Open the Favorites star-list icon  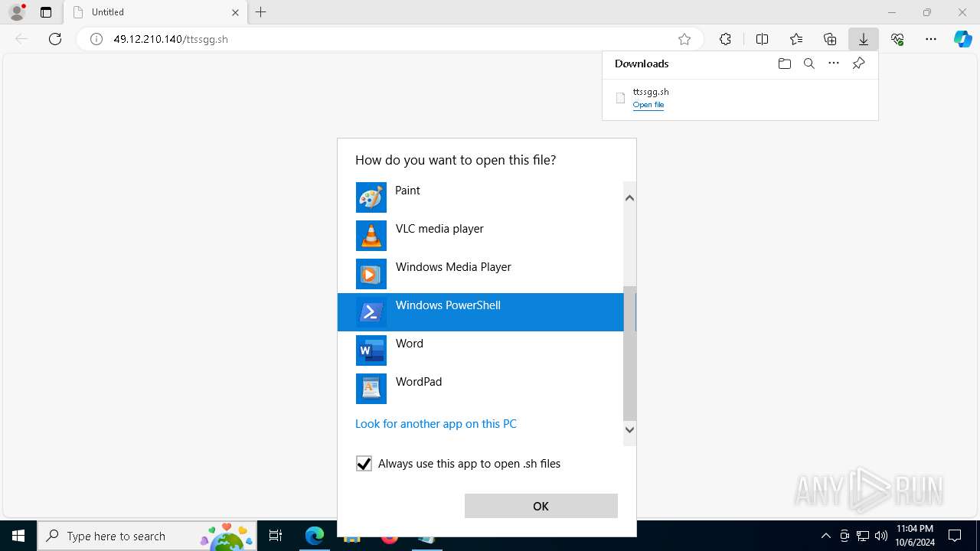[796, 39]
